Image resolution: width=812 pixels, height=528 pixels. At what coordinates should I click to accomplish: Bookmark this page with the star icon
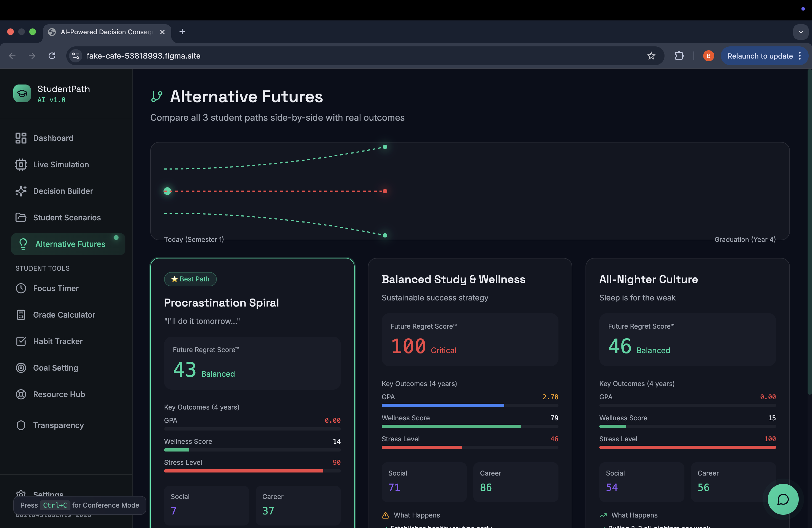click(651, 56)
